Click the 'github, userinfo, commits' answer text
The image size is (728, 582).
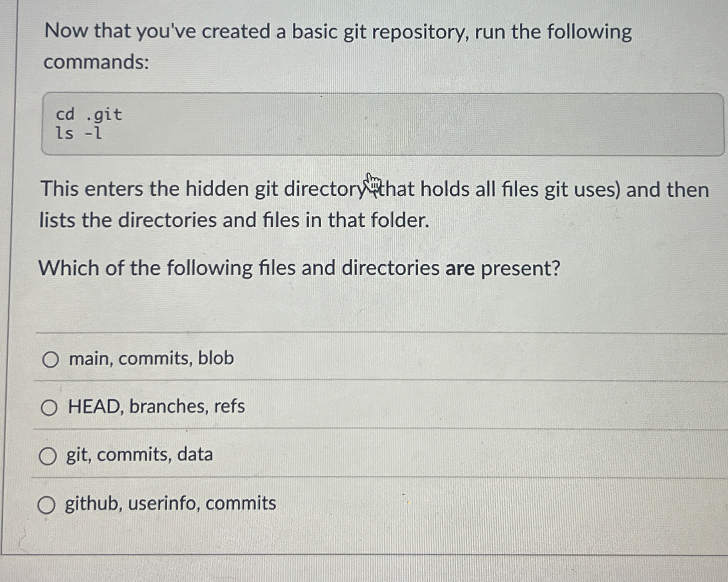click(170, 503)
